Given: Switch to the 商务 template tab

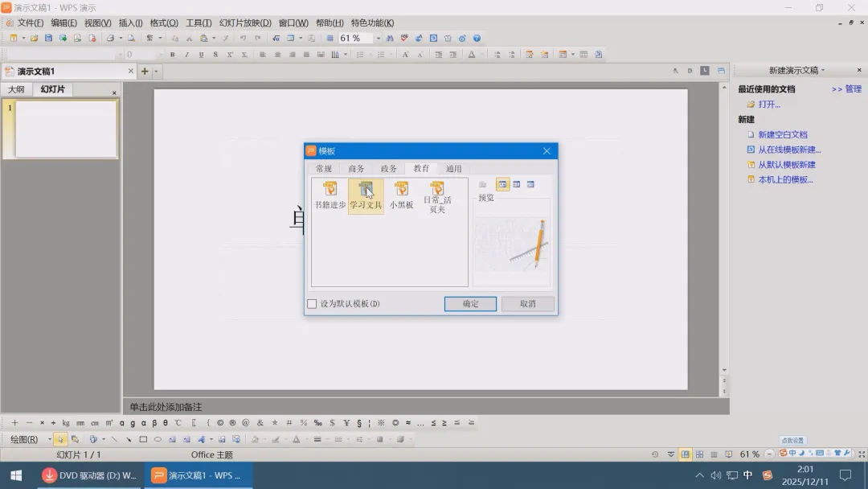Looking at the screenshot, I should pyautogui.click(x=357, y=168).
